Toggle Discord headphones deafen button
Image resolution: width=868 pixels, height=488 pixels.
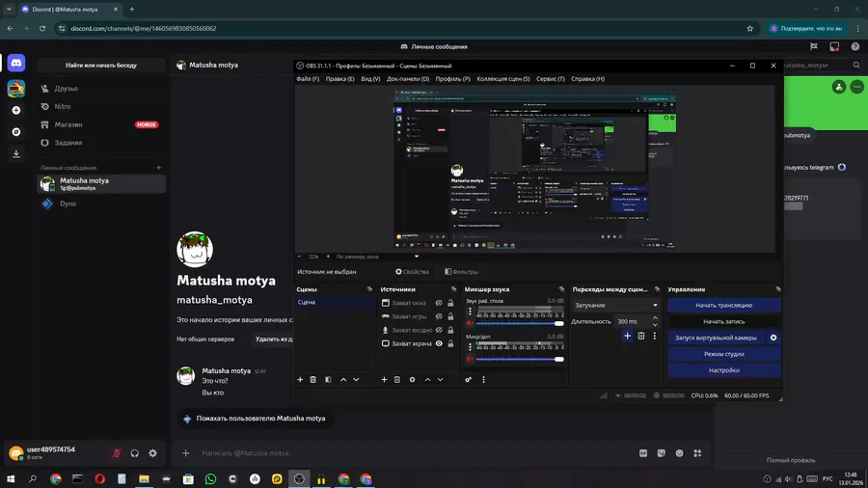point(134,453)
